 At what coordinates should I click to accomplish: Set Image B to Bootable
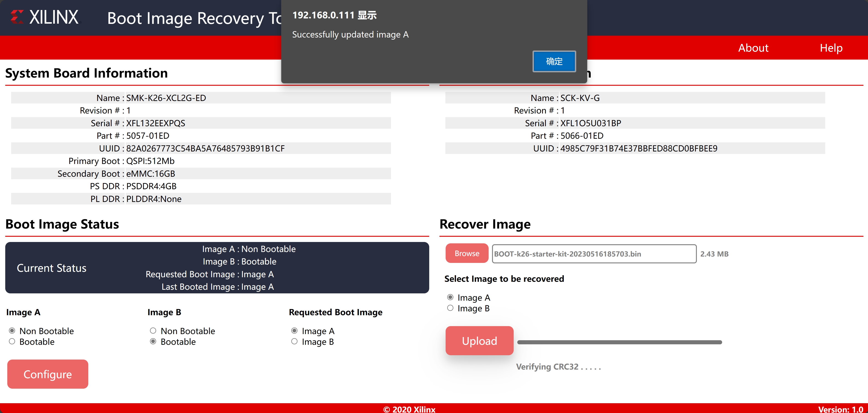tap(153, 341)
